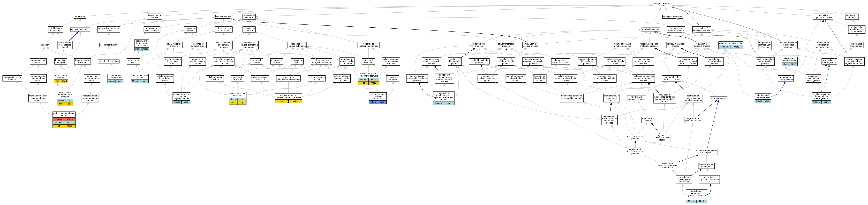Click the Zfish ucp1 annotation row

[x=378, y=102]
